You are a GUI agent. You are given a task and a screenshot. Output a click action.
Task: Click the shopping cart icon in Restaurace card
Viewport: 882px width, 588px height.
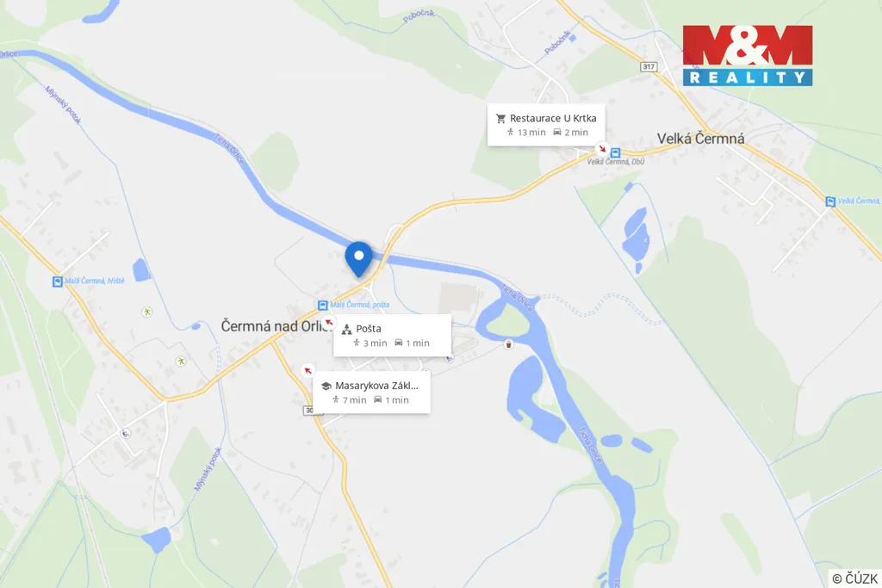[x=500, y=119]
